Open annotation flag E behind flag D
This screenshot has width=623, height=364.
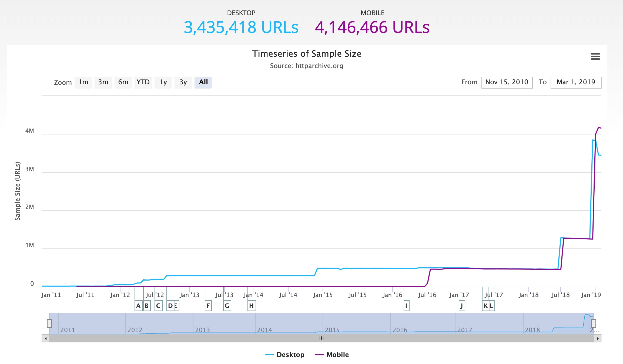coord(177,306)
